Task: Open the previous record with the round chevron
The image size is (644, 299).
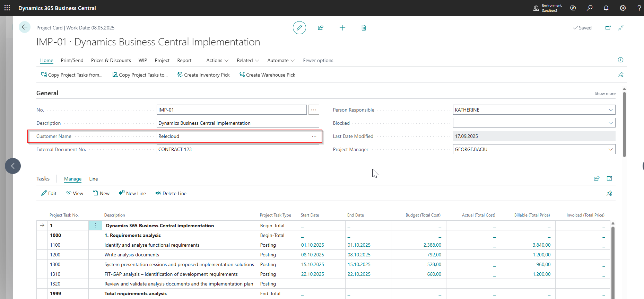Action: 13,166
